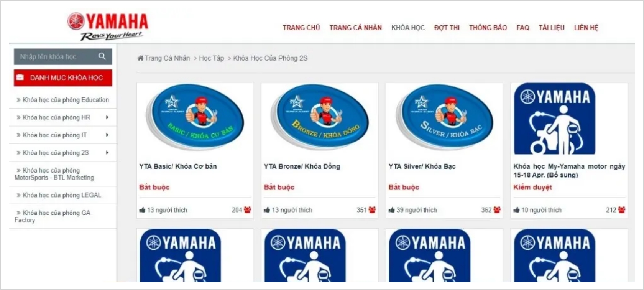This screenshot has width=644, height=290.
Task: Click thumbs-up icon on YTA Basic course
Action: point(142,210)
